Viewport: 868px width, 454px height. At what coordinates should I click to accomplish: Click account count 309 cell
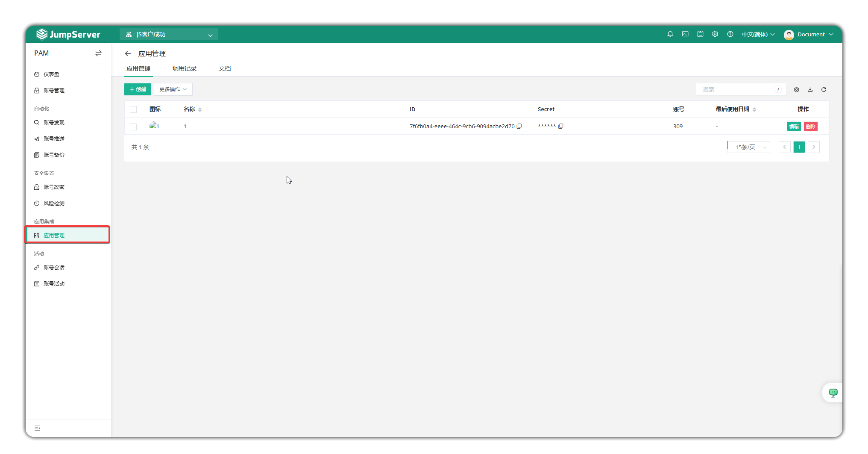pyautogui.click(x=678, y=127)
